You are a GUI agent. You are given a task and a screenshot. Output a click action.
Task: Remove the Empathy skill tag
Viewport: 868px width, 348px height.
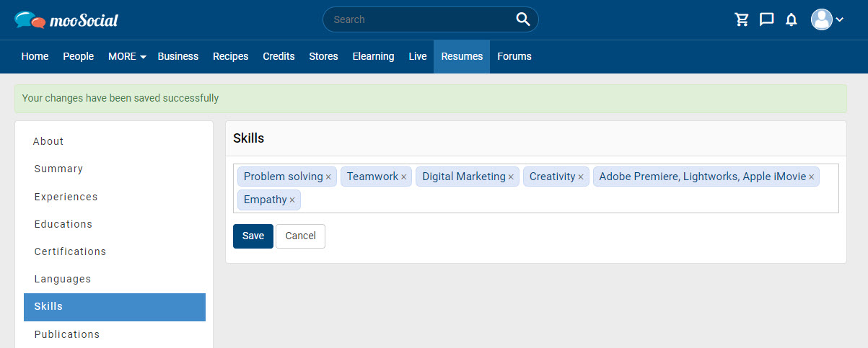click(x=292, y=200)
